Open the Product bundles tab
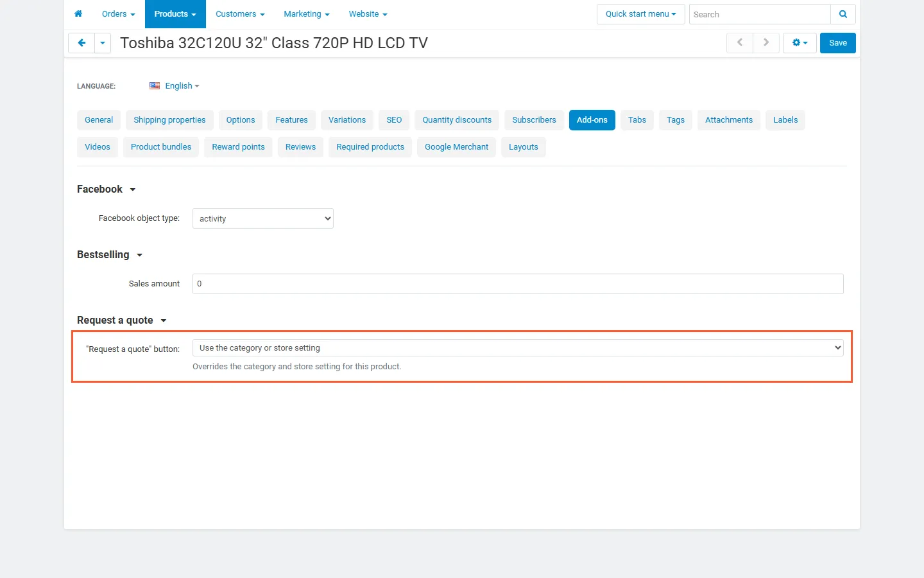Viewport: 924px width, 578px height. point(161,147)
